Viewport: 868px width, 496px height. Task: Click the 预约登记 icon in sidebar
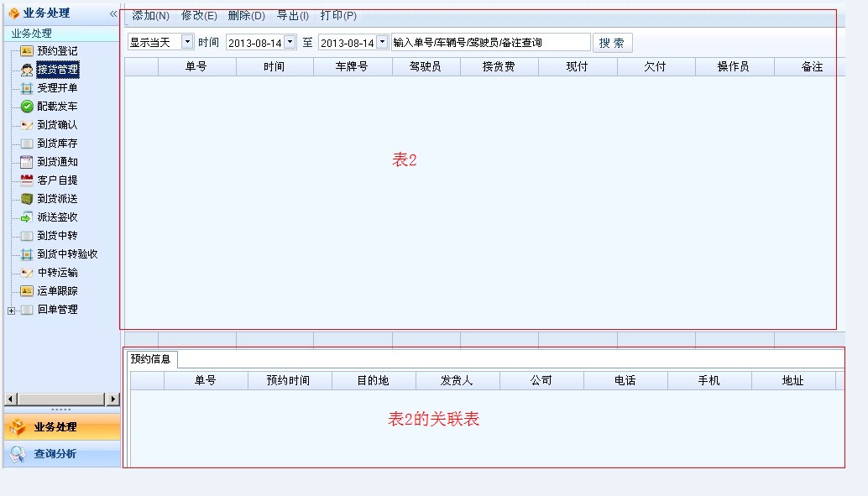27,51
